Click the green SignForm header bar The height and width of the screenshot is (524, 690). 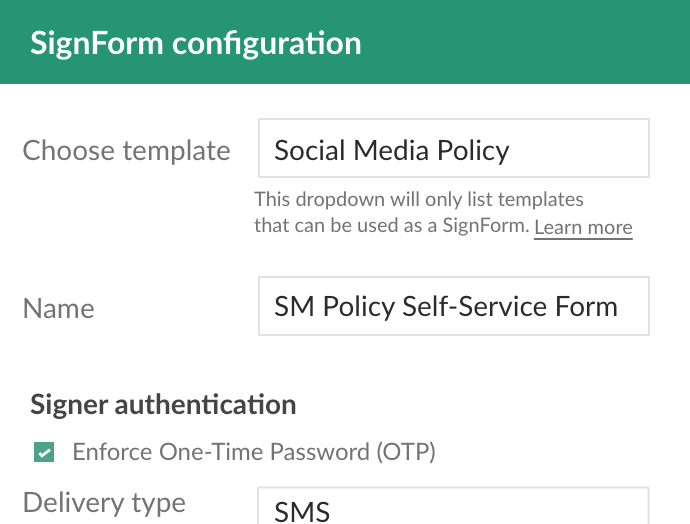point(520,42)
